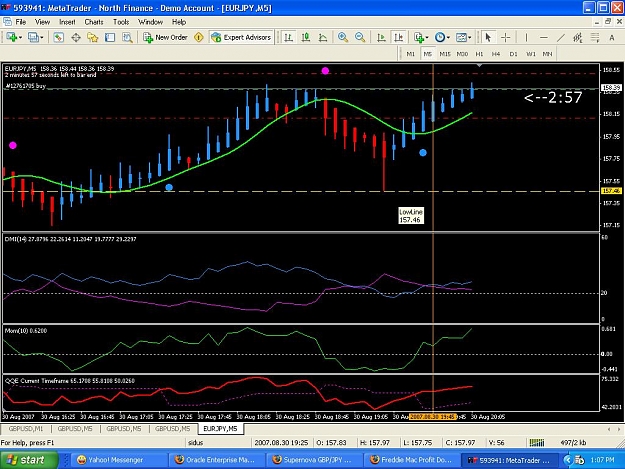The width and height of the screenshot is (625, 469).
Task: Click the Zoom Out magnifier icon
Action: [x=360, y=37]
